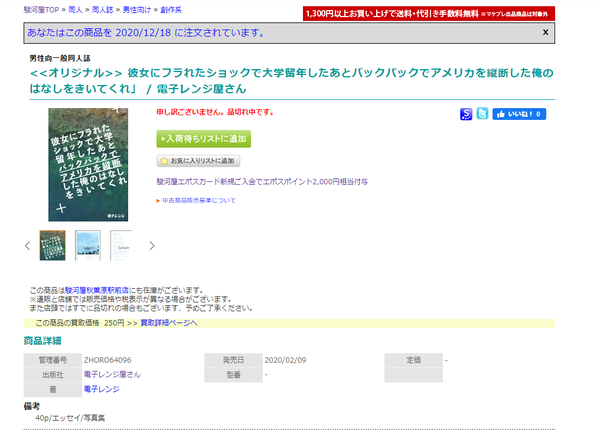The width and height of the screenshot is (600, 430).
Task: Add to favorites with お気に入りリストに追加
Action: point(198,161)
